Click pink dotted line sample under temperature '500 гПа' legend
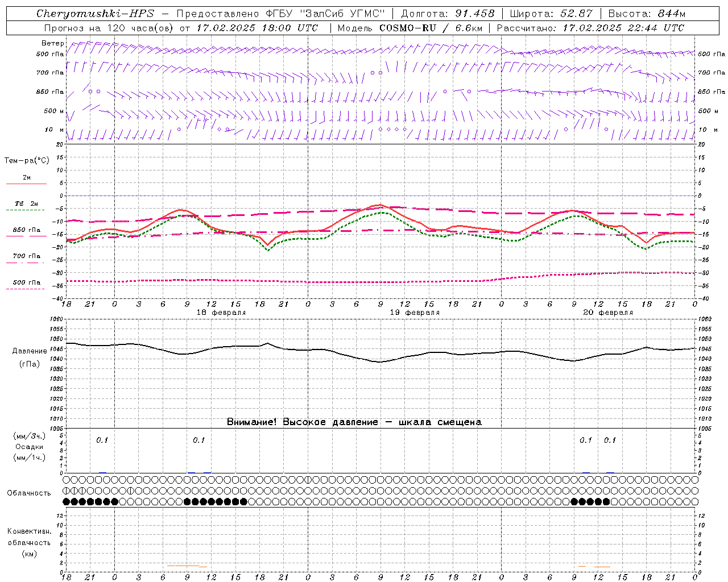728x582 pixels. pos(25,289)
